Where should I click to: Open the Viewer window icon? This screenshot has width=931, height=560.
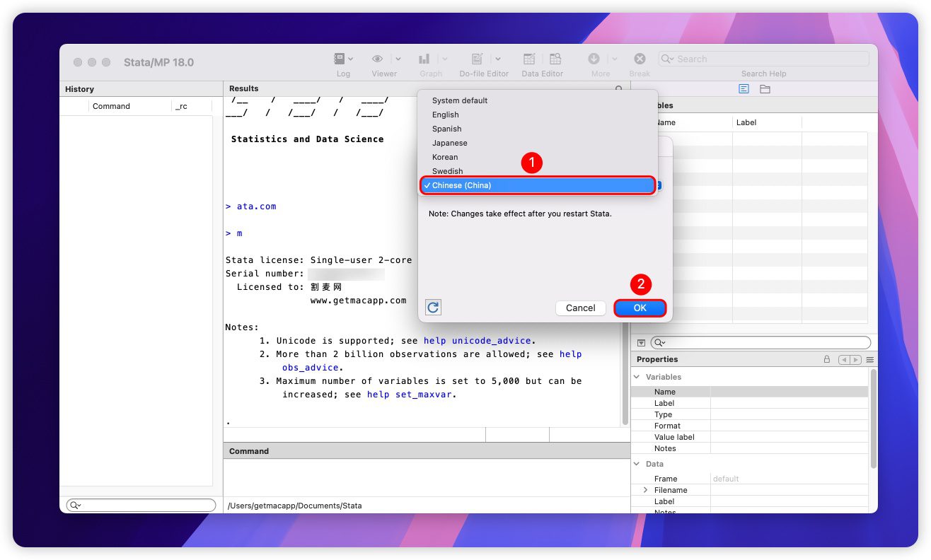pos(378,59)
